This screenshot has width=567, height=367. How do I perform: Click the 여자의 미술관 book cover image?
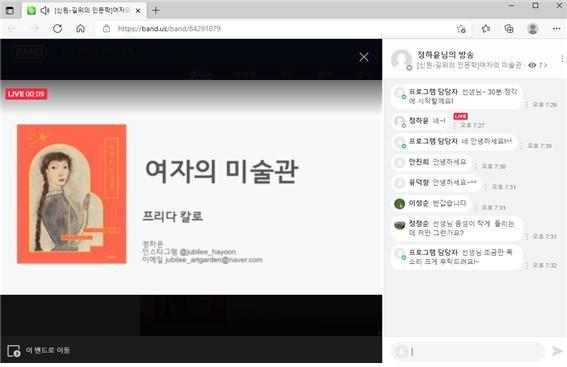[72, 194]
